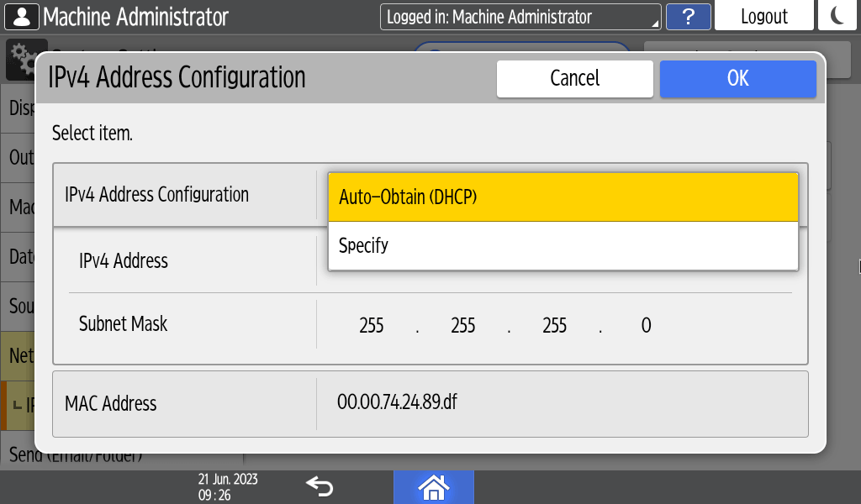The image size is (861, 504).
Task: Activate energy saver moon icon
Action: (837, 16)
